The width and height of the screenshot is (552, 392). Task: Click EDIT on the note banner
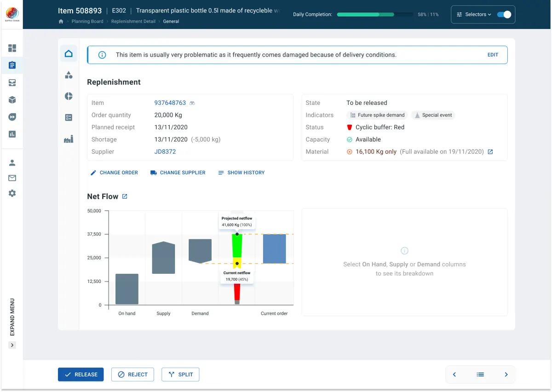click(493, 55)
